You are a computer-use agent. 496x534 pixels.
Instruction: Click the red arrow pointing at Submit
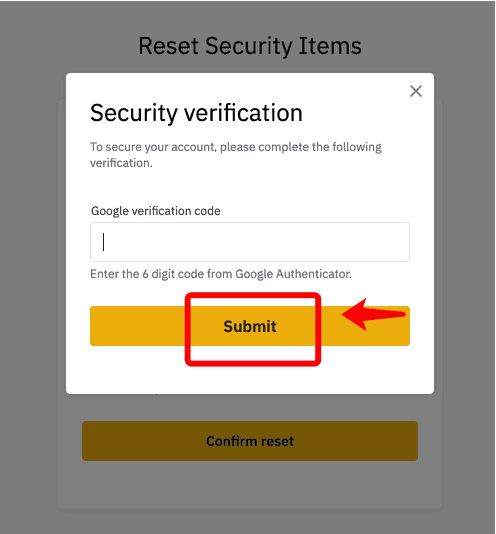[373, 314]
